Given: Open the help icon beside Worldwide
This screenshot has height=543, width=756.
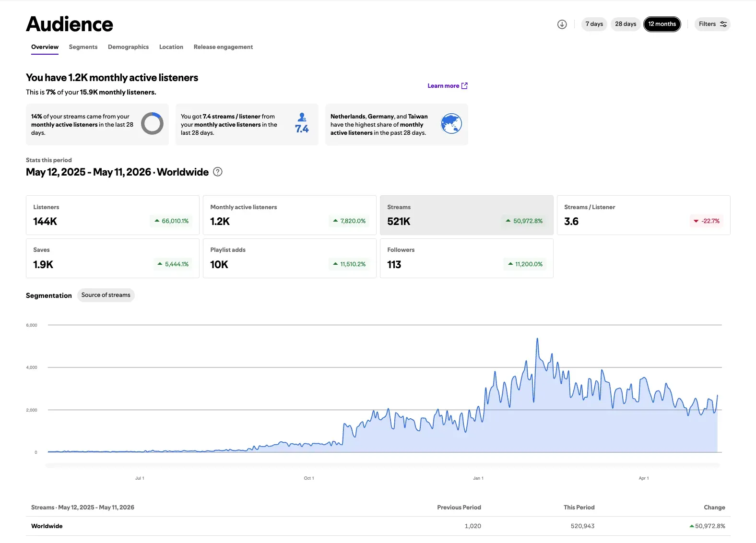Looking at the screenshot, I should tap(218, 172).
